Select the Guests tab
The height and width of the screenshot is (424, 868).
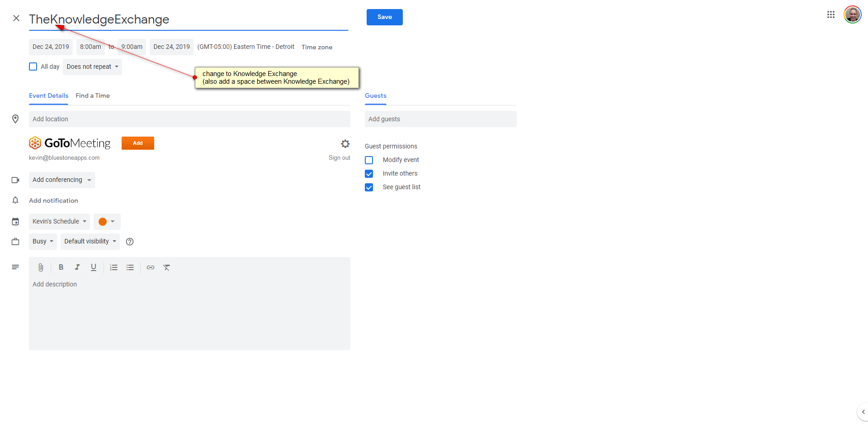click(375, 96)
